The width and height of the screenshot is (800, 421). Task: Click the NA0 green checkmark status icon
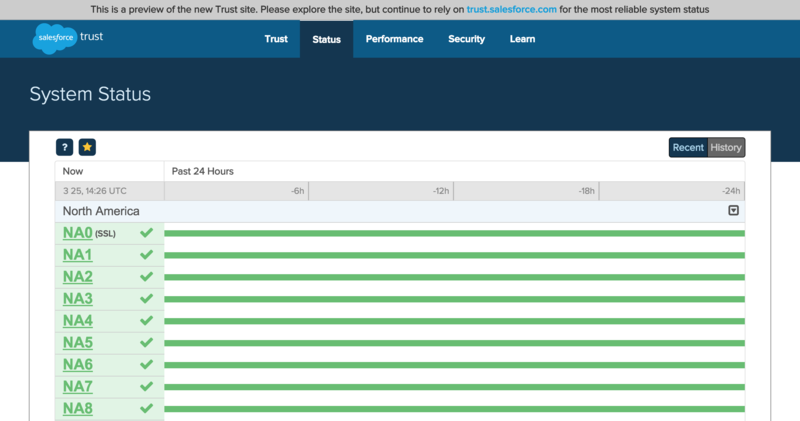point(146,233)
